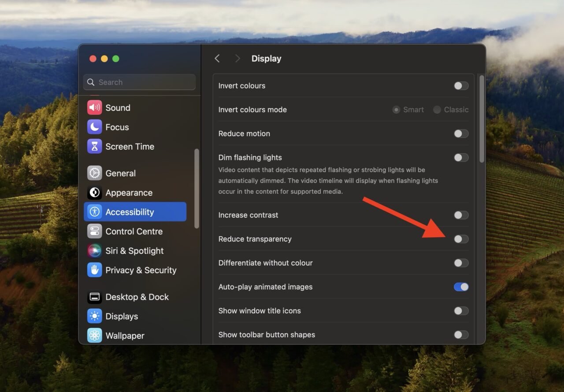Image resolution: width=564 pixels, height=392 pixels.
Task: Click the sidebar scrollbar thumb
Action: coord(197,189)
